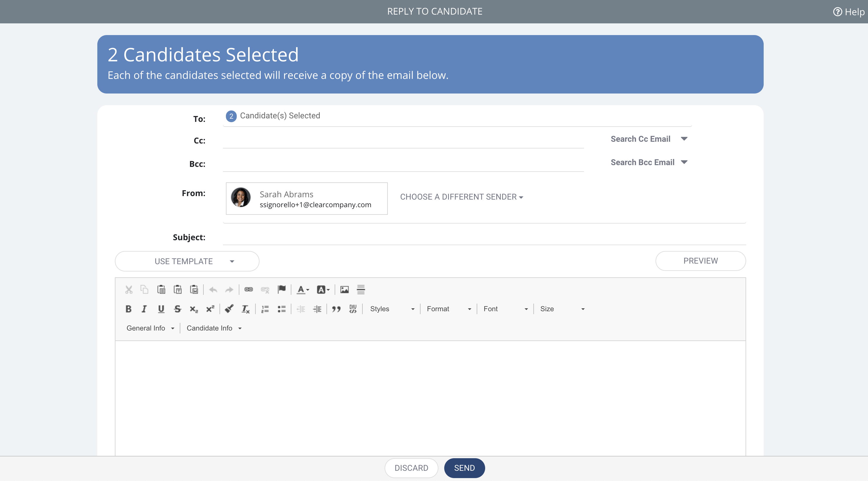This screenshot has width=868, height=481.
Task: Click the Remove Format icon
Action: pos(246,309)
